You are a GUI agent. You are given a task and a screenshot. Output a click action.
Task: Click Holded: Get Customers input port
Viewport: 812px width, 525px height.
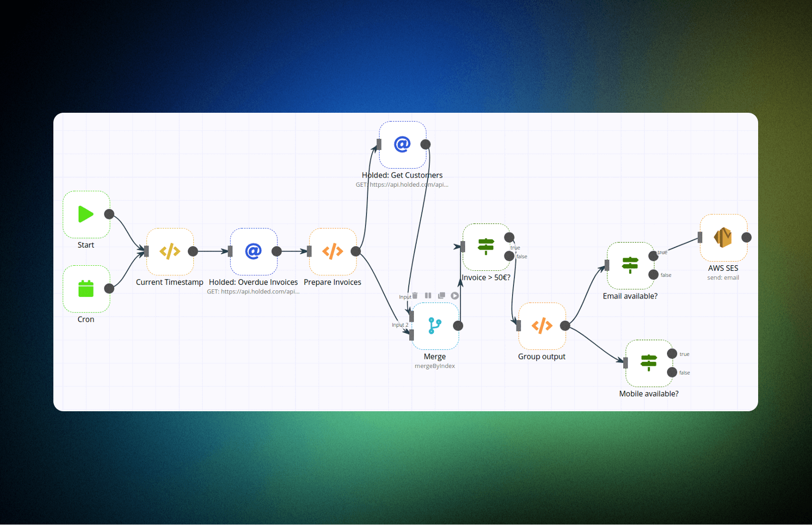(x=379, y=144)
